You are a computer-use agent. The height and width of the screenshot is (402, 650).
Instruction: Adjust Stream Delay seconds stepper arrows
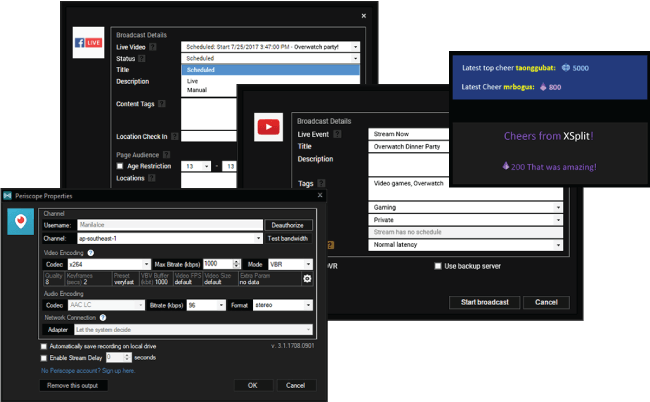click(x=128, y=357)
